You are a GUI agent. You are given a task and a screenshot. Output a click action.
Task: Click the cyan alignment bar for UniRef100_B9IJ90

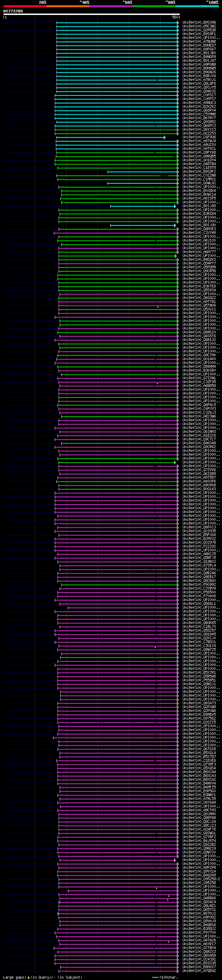144,225
